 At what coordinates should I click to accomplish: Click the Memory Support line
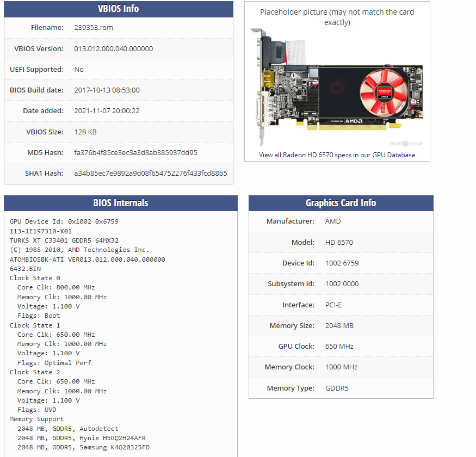37,419
